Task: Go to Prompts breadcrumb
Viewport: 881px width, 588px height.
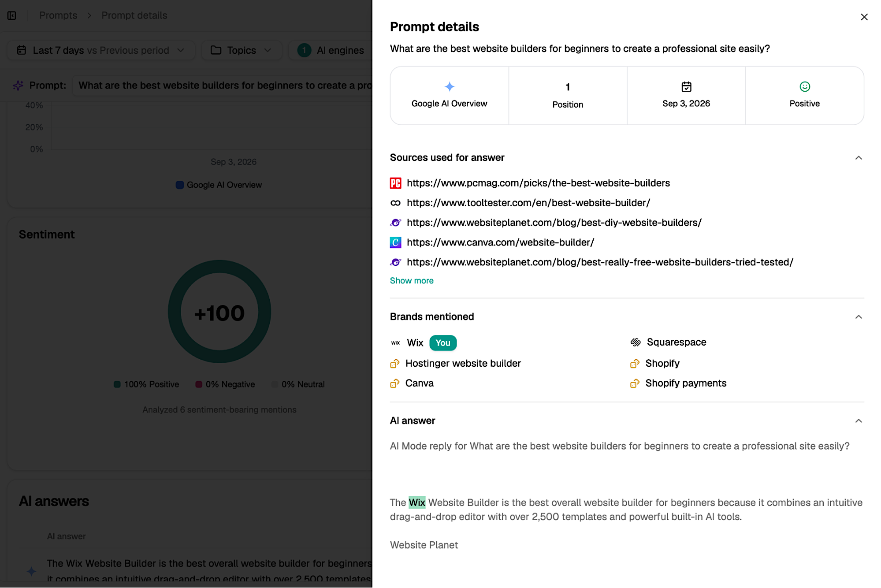Action: (58, 15)
